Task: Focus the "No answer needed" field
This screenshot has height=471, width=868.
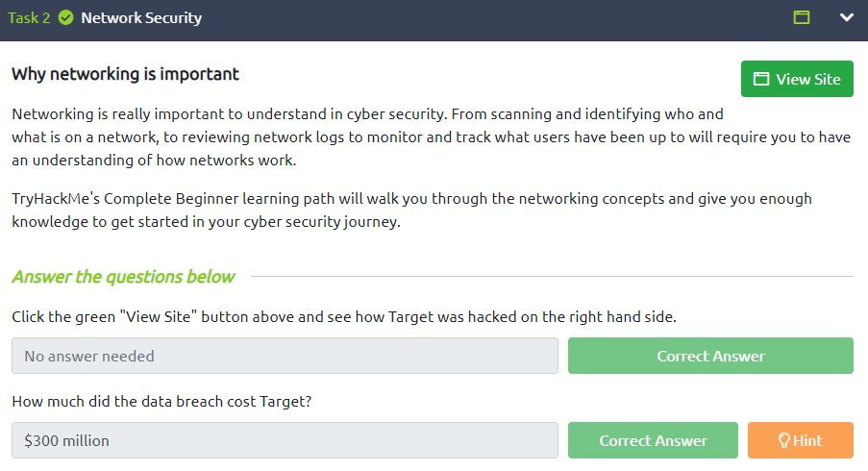Action: [285, 356]
